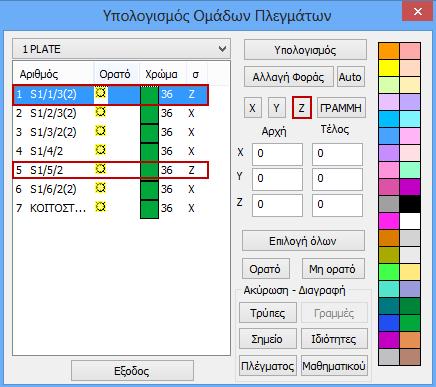Pick the olive palette swatch

point(389,255)
